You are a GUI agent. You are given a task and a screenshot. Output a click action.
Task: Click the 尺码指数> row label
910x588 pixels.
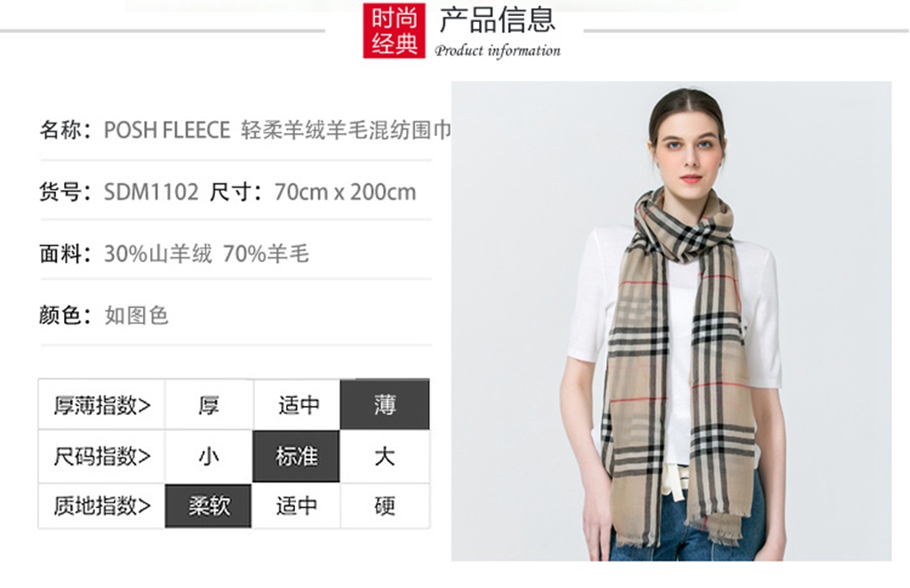click(x=102, y=457)
